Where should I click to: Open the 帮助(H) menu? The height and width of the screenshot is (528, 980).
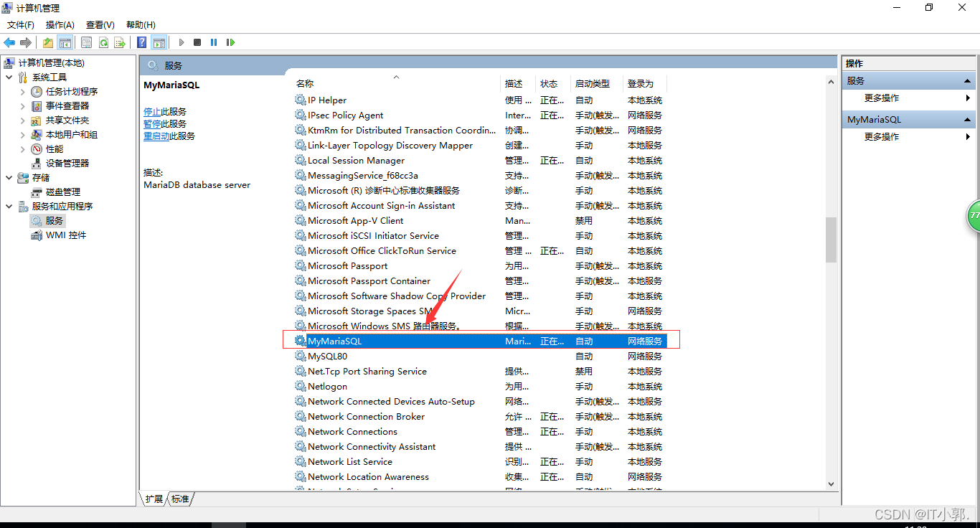pos(141,25)
